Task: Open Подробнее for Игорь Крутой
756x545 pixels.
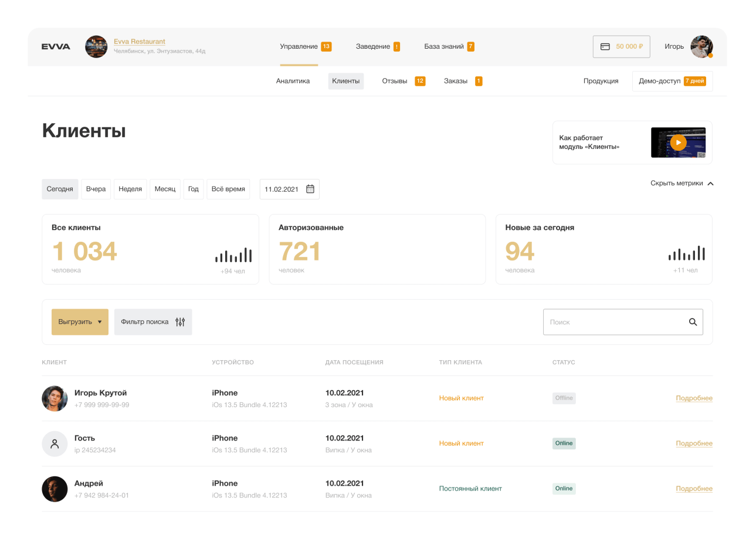Action: click(694, 398)
